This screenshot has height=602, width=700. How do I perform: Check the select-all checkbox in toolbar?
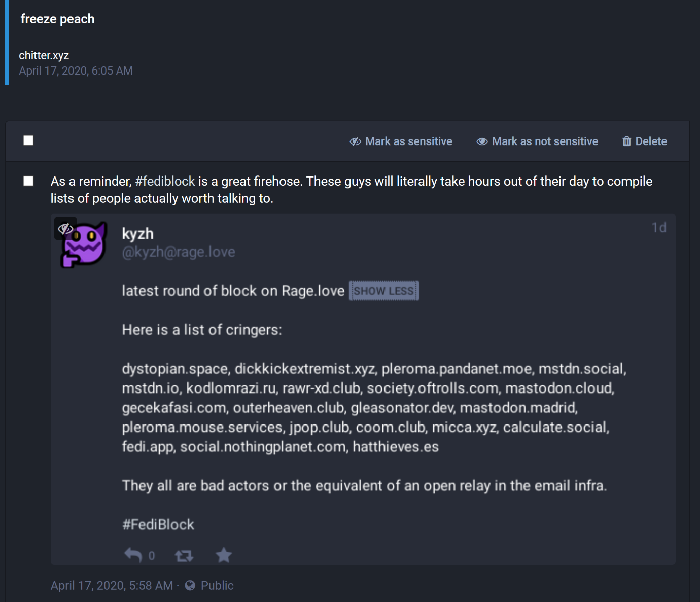(x=28, y=140)
